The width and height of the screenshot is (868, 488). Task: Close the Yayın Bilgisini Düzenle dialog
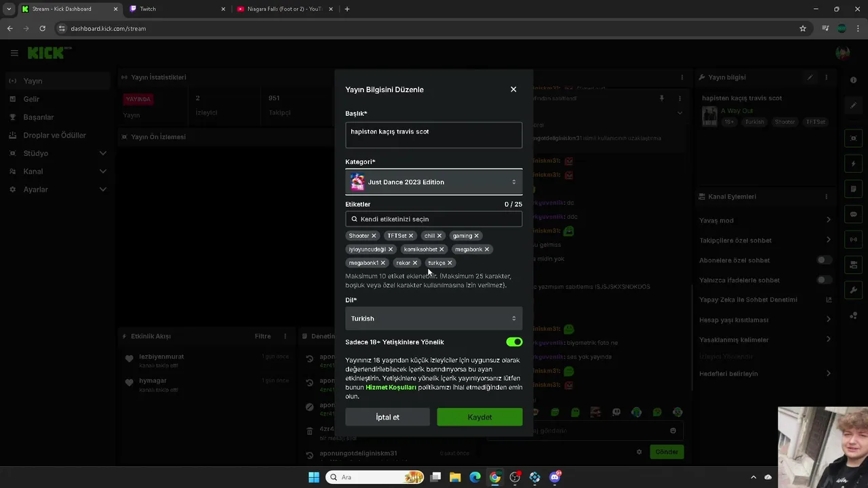click(x=513, y=89)
